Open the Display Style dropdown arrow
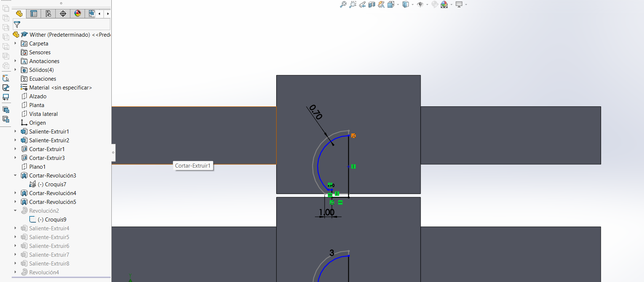Image resolution: width=644 pixels, height=282 pixels. [412, 5]
